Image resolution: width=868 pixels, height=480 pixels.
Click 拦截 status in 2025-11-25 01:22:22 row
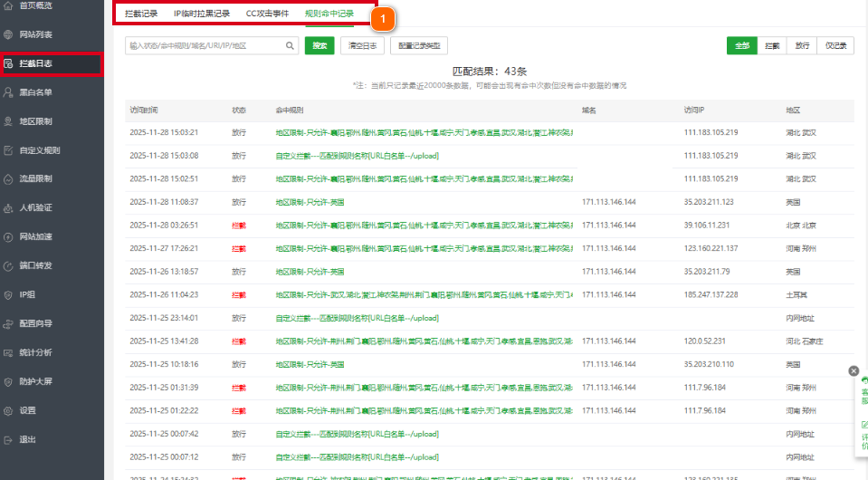(x=239, y=411)
